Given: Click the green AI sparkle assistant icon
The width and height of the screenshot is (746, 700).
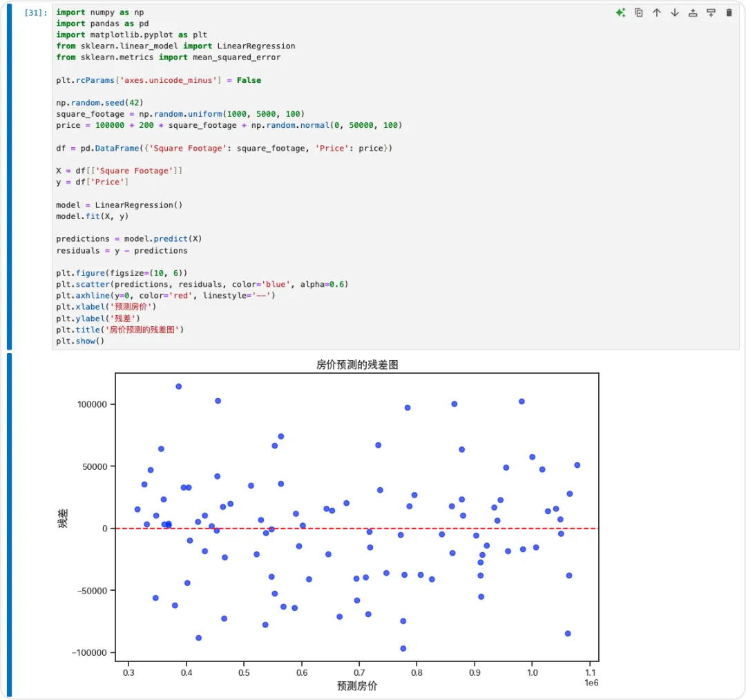Looking at the screenshot, I should click(x=620, y=13).
